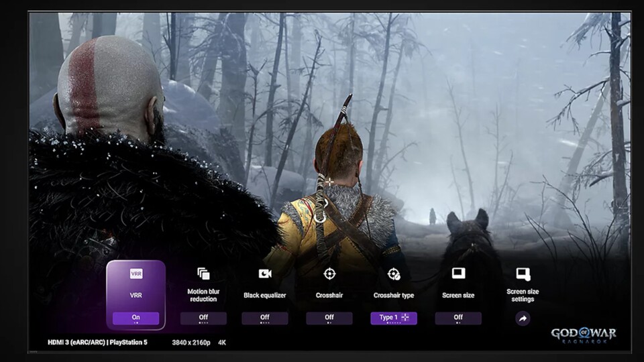This screenshot has height=362, width=644.
Task: Click the VRR icon in the highlighted tile
Action: (136, 274)
